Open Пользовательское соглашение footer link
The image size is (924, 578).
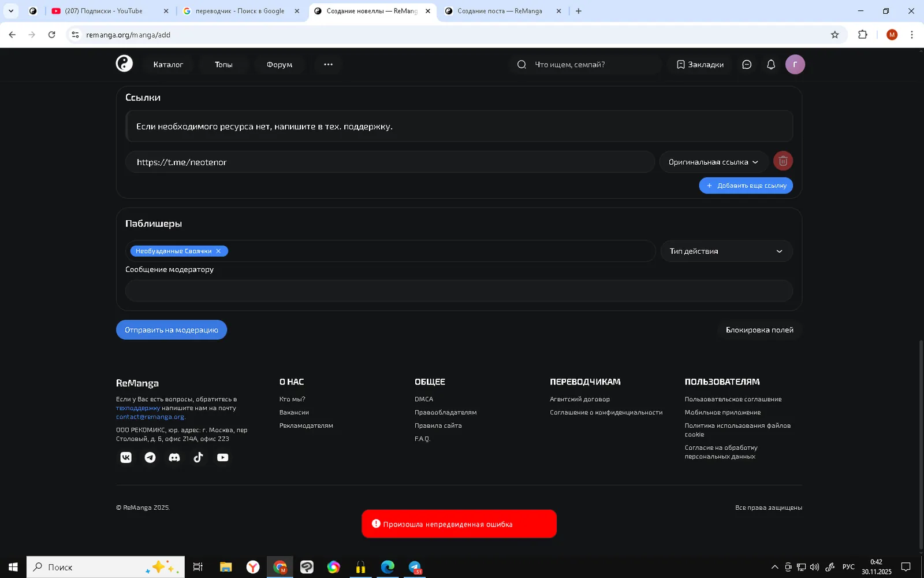pyautogui.click(x=733, y=399)
